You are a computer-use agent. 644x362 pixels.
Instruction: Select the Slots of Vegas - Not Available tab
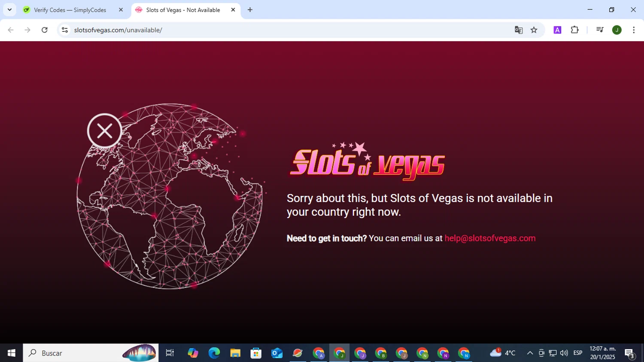click(185, 10)
